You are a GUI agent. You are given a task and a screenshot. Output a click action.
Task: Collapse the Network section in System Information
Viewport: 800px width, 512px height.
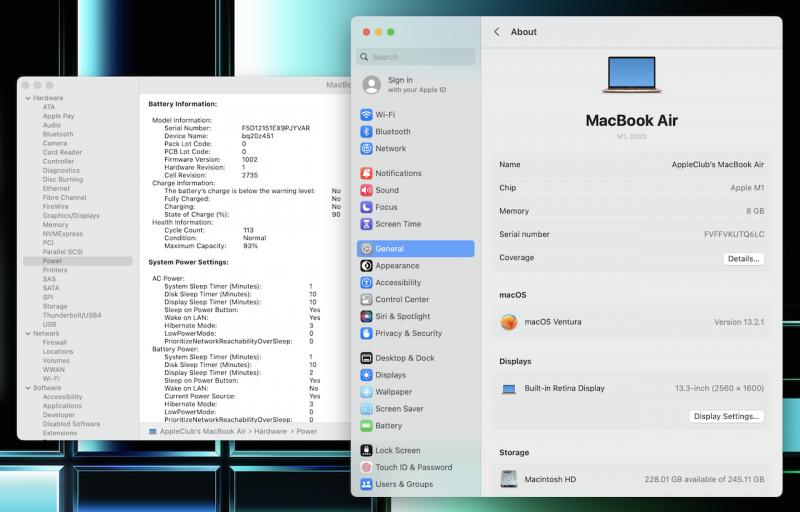[x=28, y=334]
